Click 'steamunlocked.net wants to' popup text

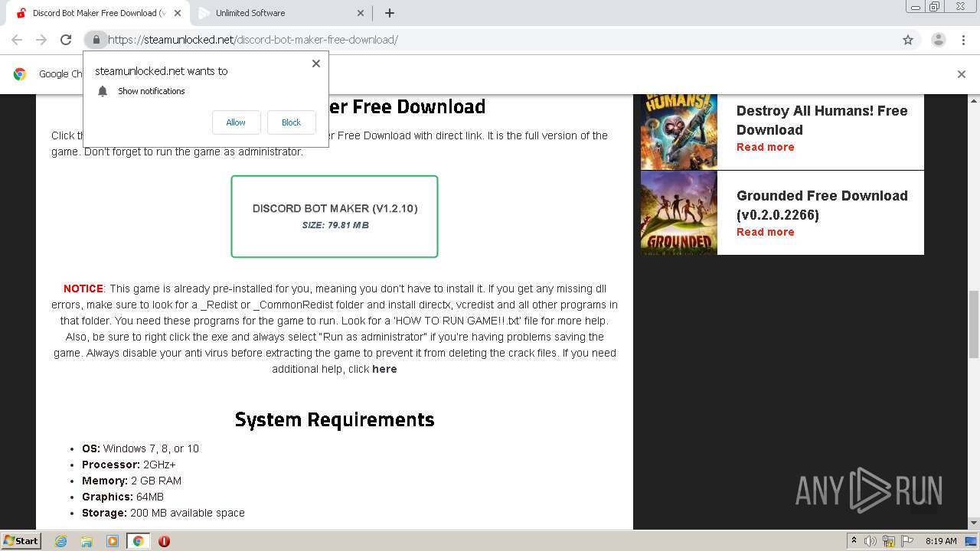(x=161, y=71)
